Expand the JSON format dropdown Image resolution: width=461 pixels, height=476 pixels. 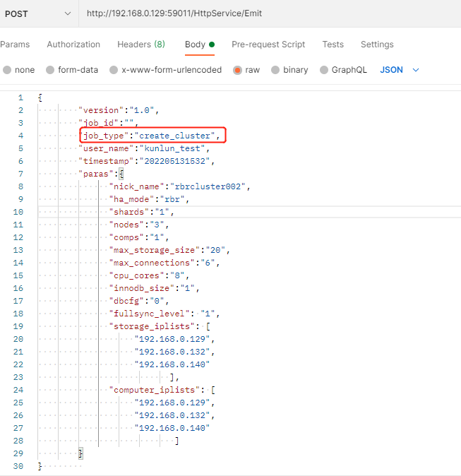click(400, 70)
